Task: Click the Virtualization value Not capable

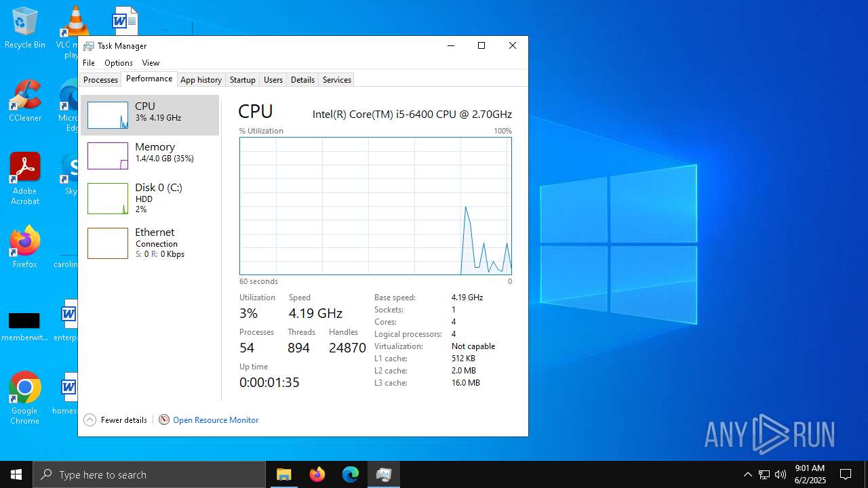Action: click(x=473, y=346)
